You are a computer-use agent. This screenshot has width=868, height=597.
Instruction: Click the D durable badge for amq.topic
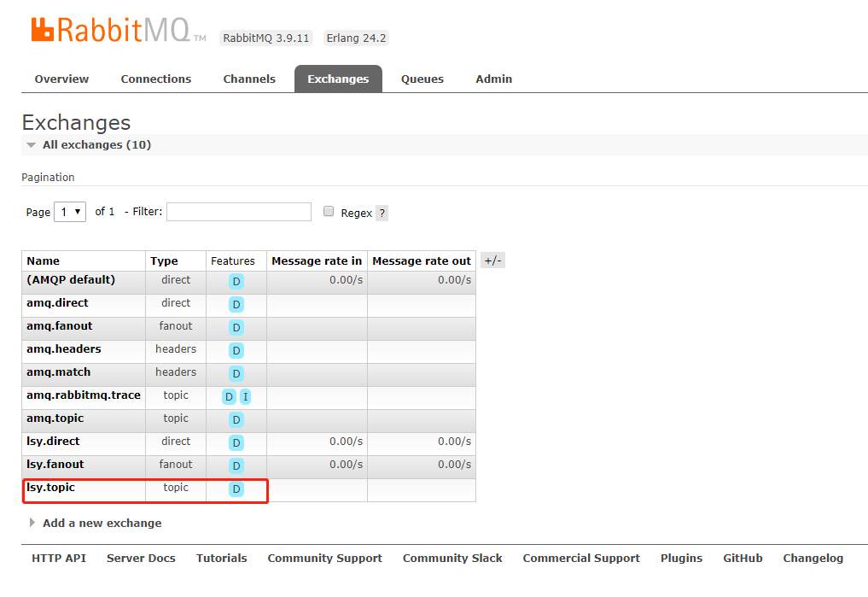(236, 420)
